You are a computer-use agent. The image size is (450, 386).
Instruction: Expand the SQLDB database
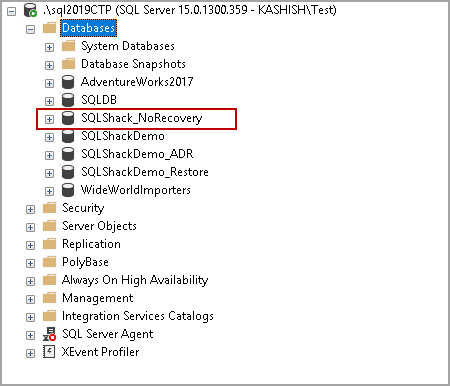click(x=49, y=102)
